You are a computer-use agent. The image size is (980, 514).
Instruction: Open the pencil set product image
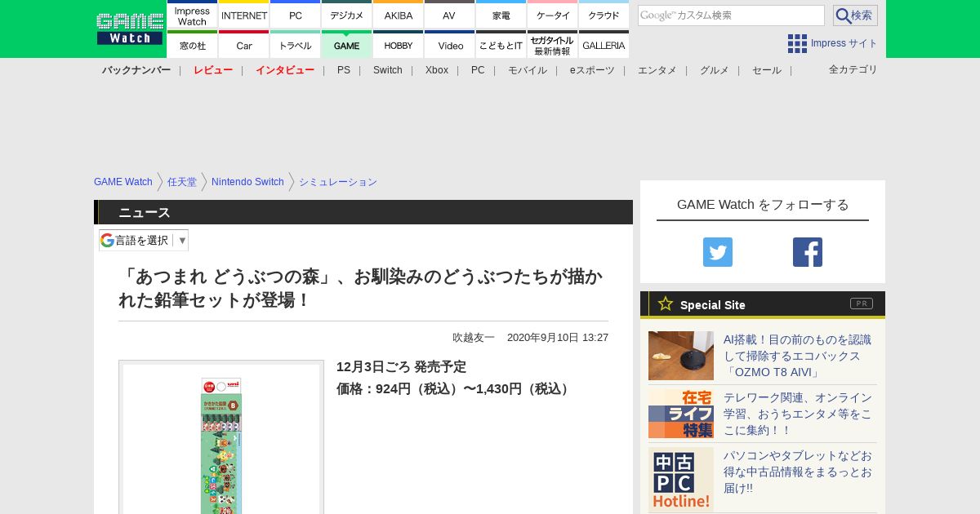[x=221, y=437]
